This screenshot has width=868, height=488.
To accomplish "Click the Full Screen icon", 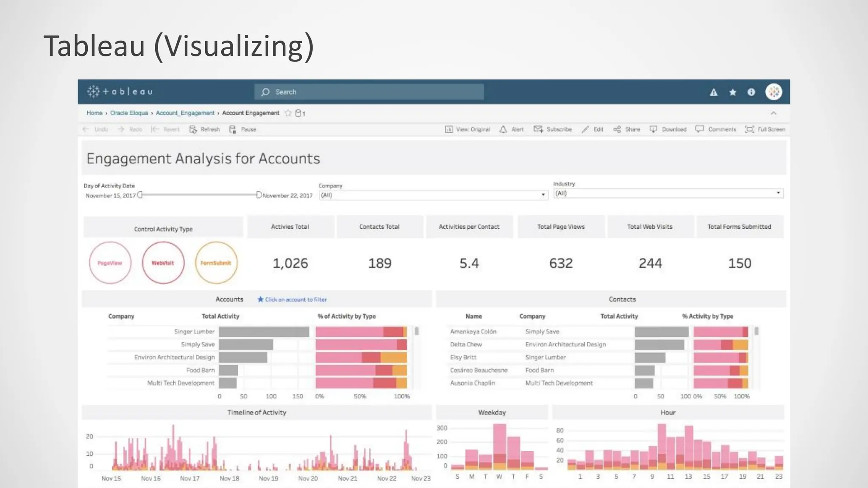I will point(749,129).
